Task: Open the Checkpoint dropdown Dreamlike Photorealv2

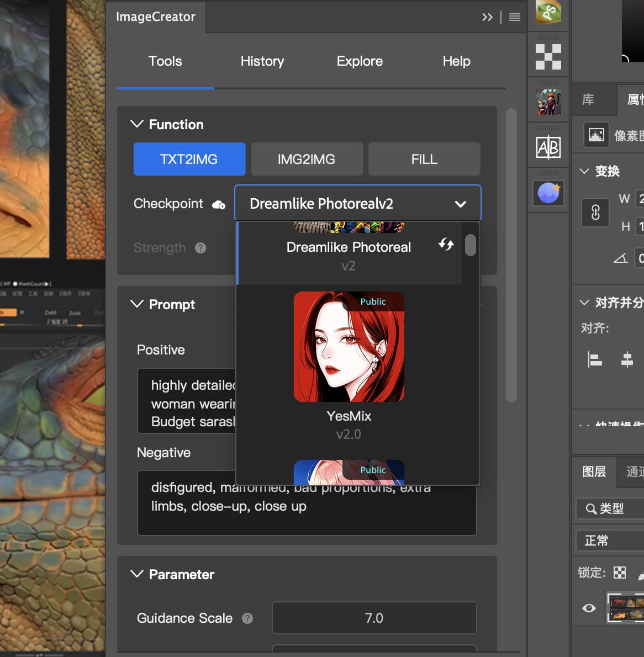Action: 357,204
